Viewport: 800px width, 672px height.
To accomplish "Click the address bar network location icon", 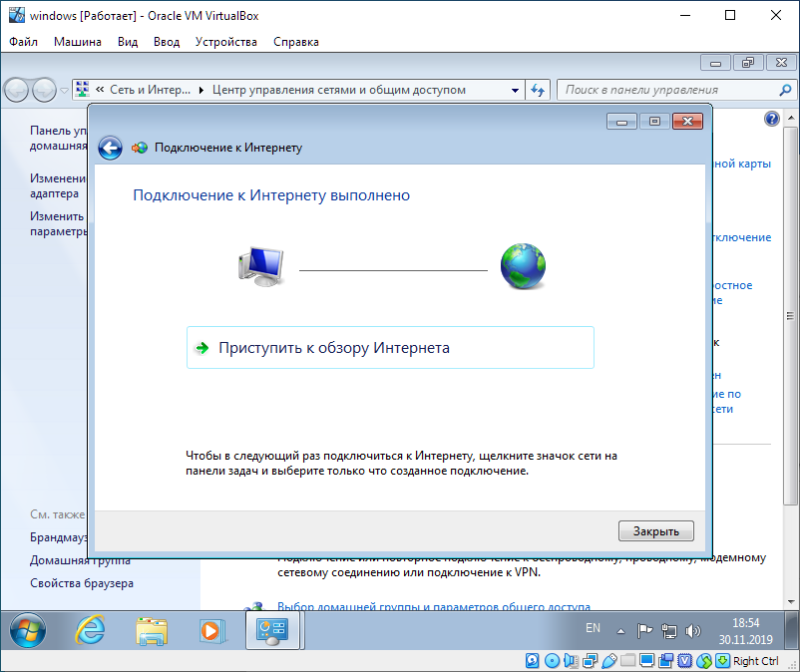I will pyautogui.click(x=82, y=89).
